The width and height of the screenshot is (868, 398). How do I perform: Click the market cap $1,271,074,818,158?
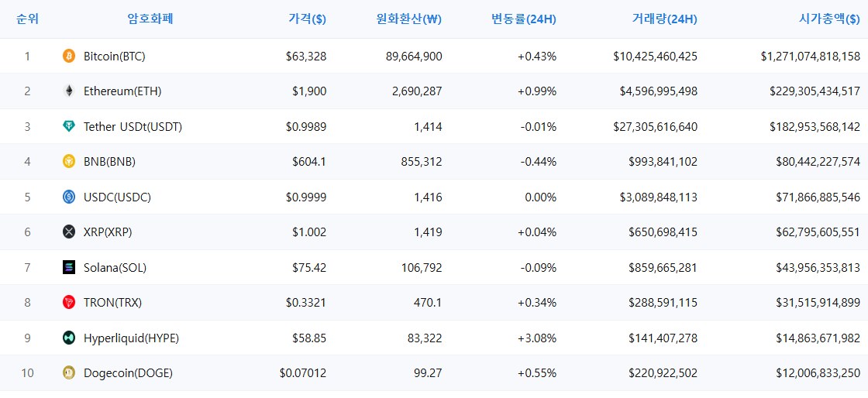811,56
